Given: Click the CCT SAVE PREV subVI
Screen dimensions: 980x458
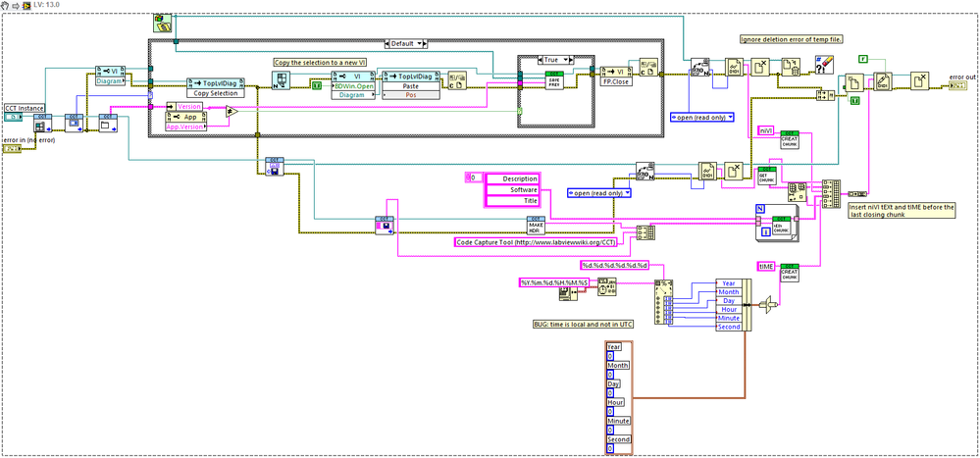Looking at the screenshot, I should [552, 80].
